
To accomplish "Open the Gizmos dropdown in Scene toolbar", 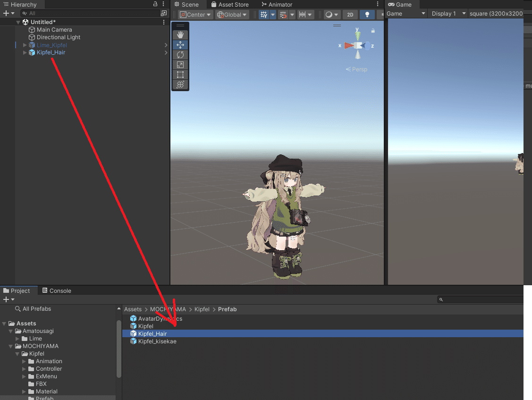I will tap(332, 15).
